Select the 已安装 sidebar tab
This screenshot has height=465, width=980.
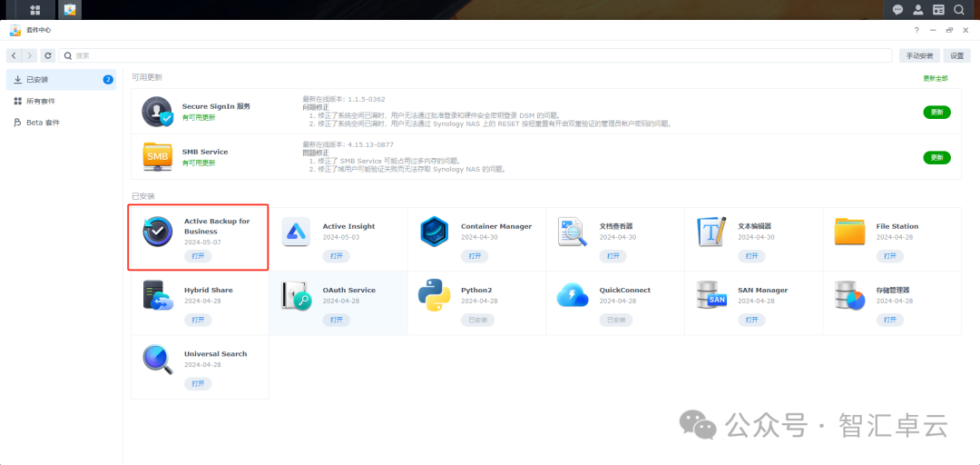click(x=62, y=80)
